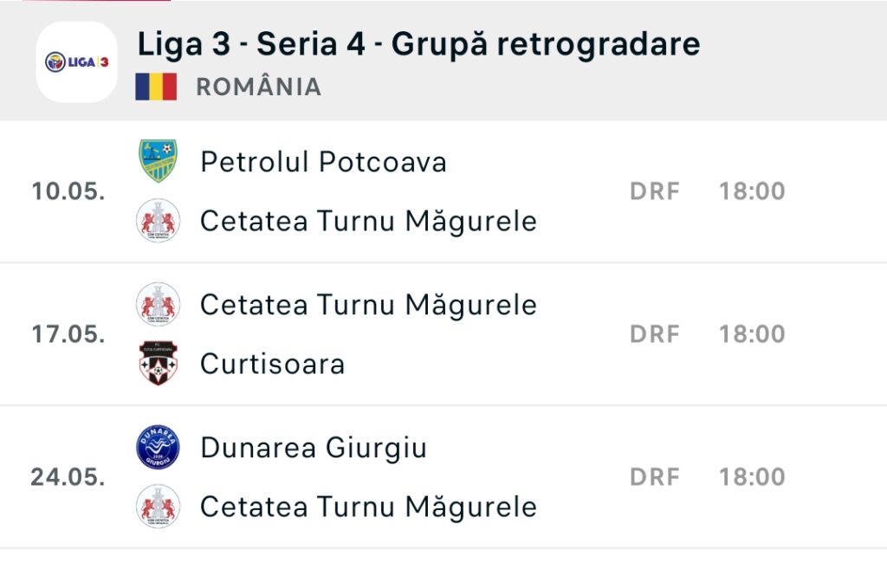Open the Curtisoara team name
887x588 pixels.
pyautogui.click(x=272, y=364)
